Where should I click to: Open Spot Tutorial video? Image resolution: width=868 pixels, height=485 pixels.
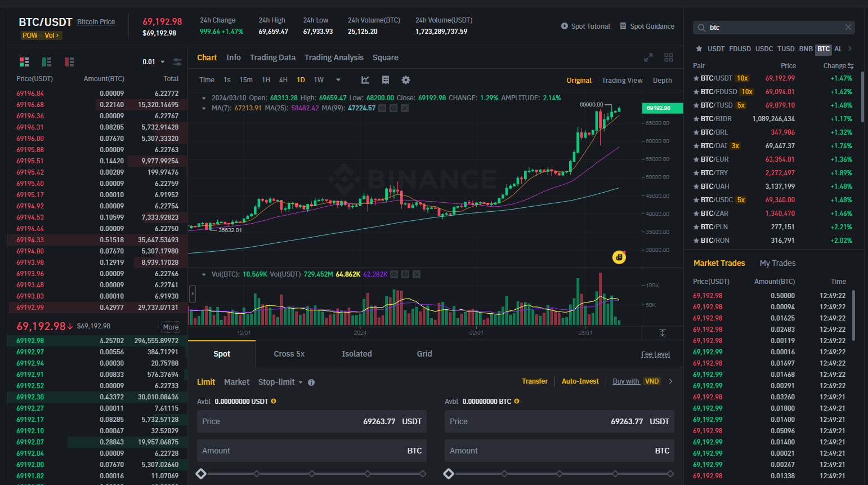pos(585,26)
